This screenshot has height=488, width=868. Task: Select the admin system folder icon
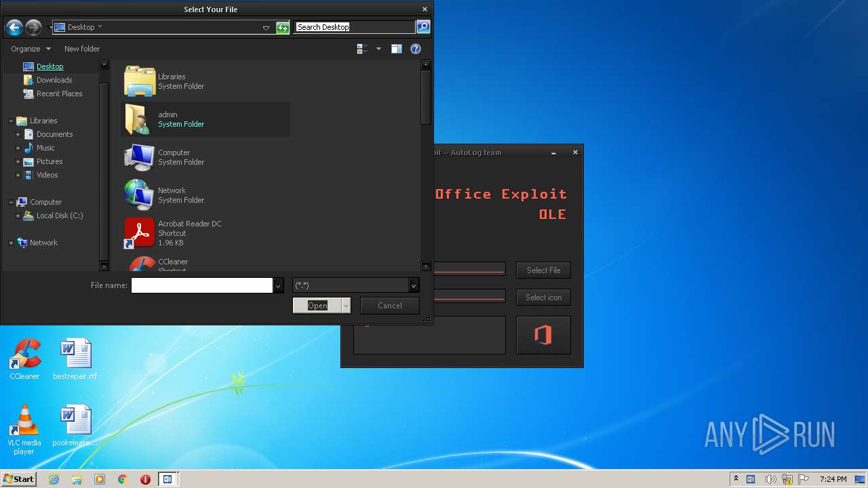(140, 119)
